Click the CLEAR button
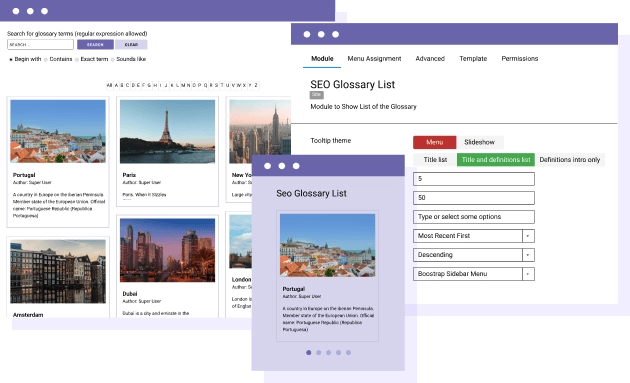The width and height of the screenshot is (630, 383). 131,44
